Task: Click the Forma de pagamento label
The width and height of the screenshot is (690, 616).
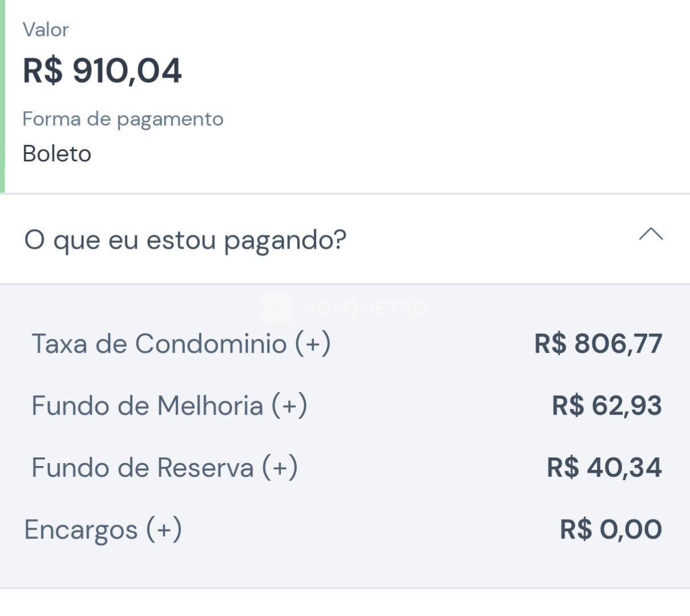Action: (123, 119)
